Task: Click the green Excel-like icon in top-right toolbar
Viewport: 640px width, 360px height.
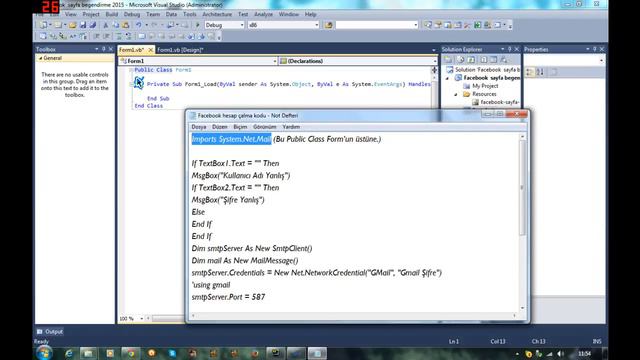Action: (477, 25)
